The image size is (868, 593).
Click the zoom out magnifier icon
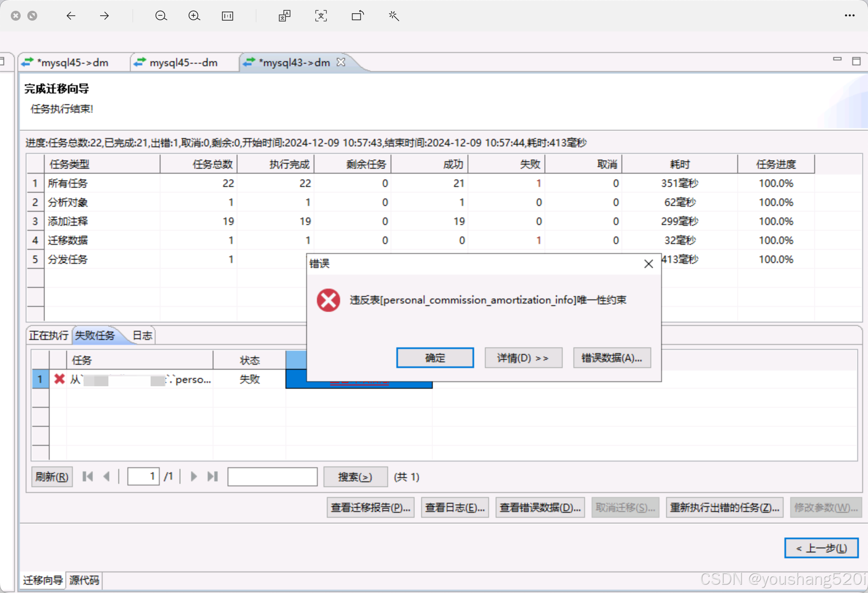pos(161,16)
